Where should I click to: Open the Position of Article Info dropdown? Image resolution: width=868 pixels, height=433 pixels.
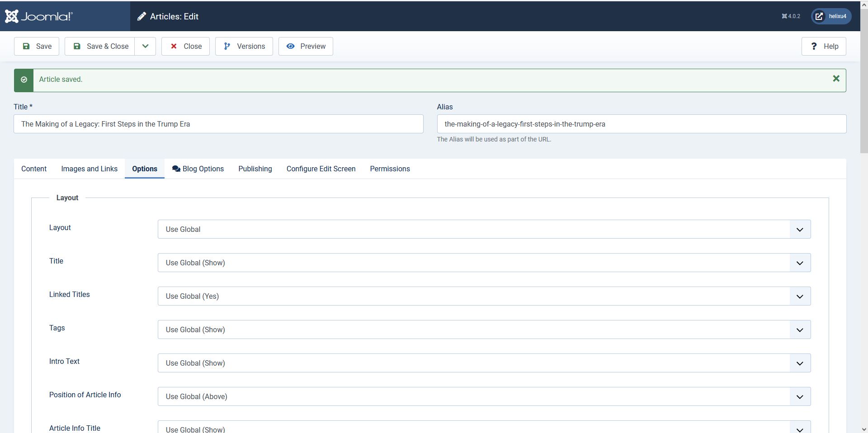(x=484, y=396)
